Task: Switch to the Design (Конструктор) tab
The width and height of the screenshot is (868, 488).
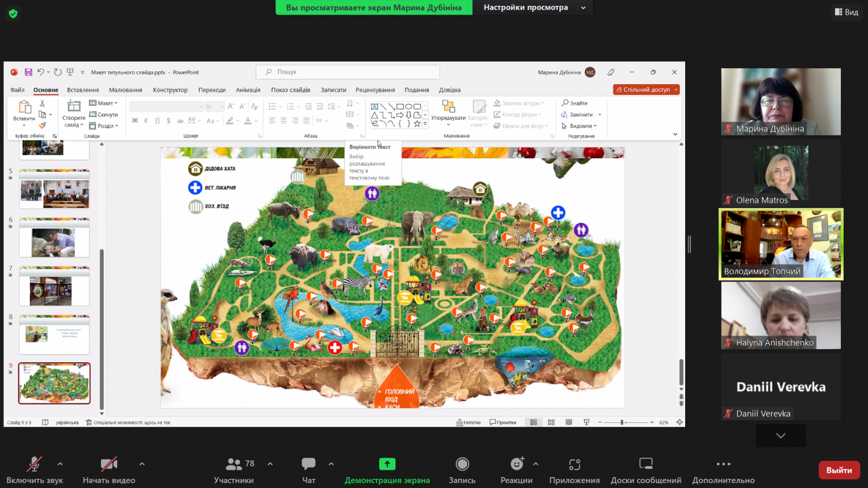Action: pos(170,90)
